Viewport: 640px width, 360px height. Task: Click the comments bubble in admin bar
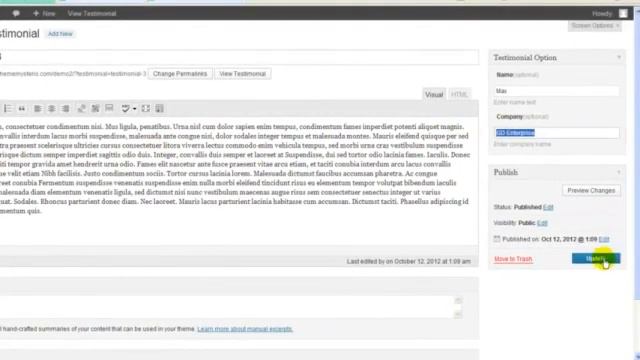click(x=16, y=13)
